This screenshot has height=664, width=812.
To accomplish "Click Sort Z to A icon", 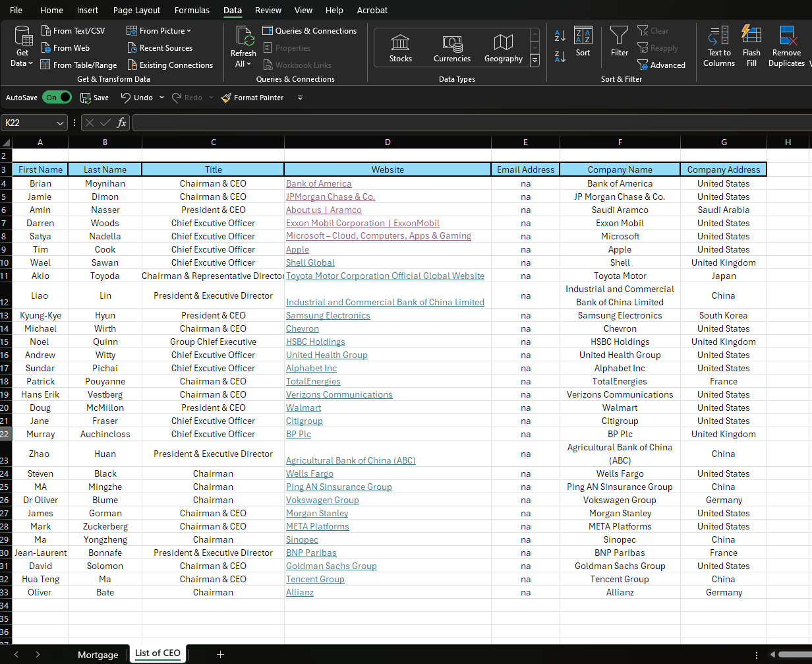I will click(x=560, y=57).
